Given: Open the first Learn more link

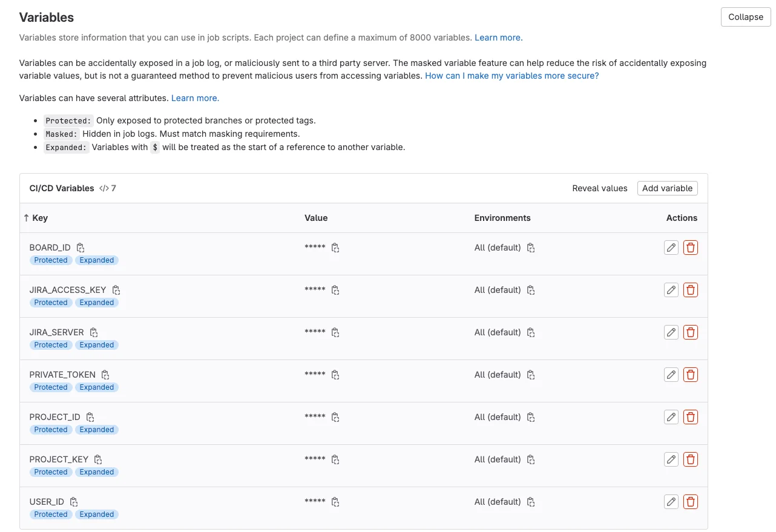Looking at the screenshot, I should pyautogui.click(x=498, y=37).
